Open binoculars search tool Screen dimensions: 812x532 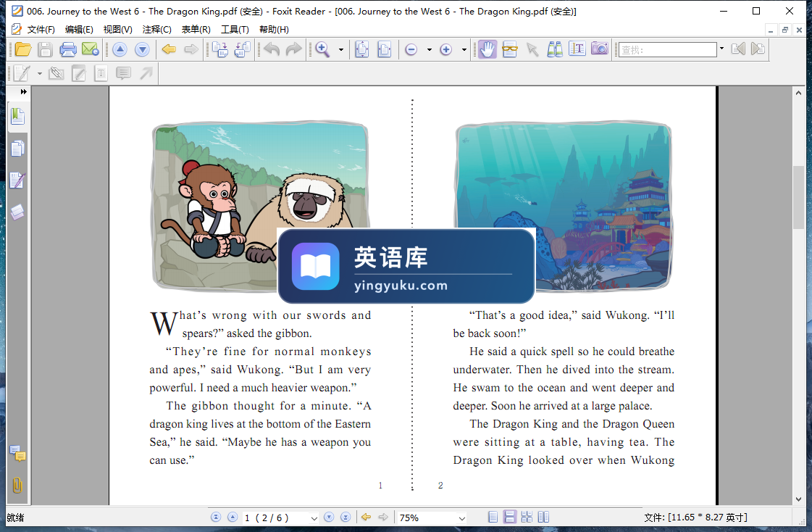555,49
